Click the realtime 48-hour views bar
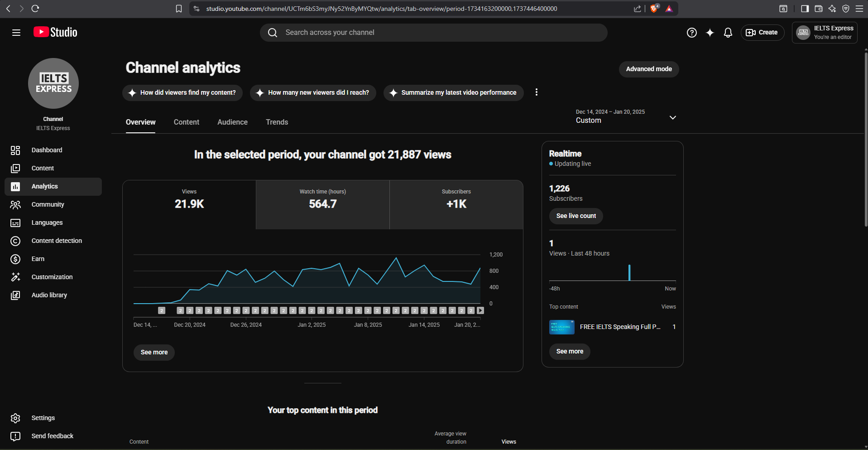Image resolution: width=868 pixels, height=450 pixels. [x=629, y=273]
